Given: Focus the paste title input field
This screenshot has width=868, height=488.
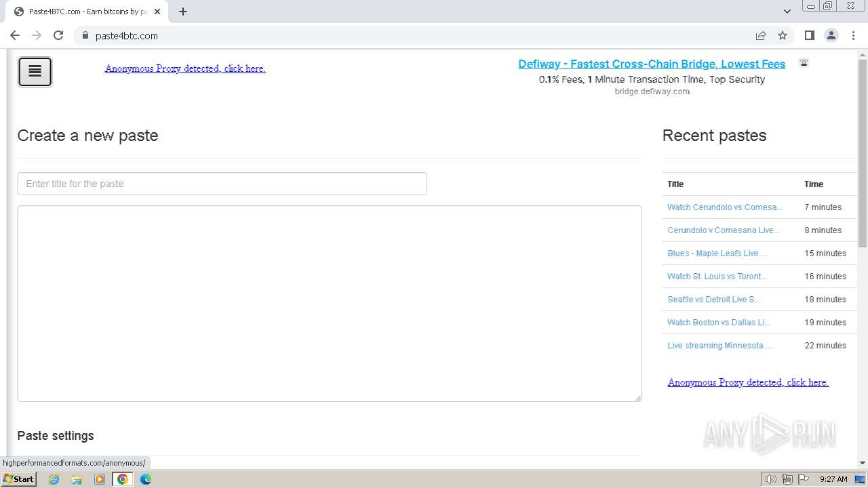Looking at the screenshot, I should click(222, 184).
